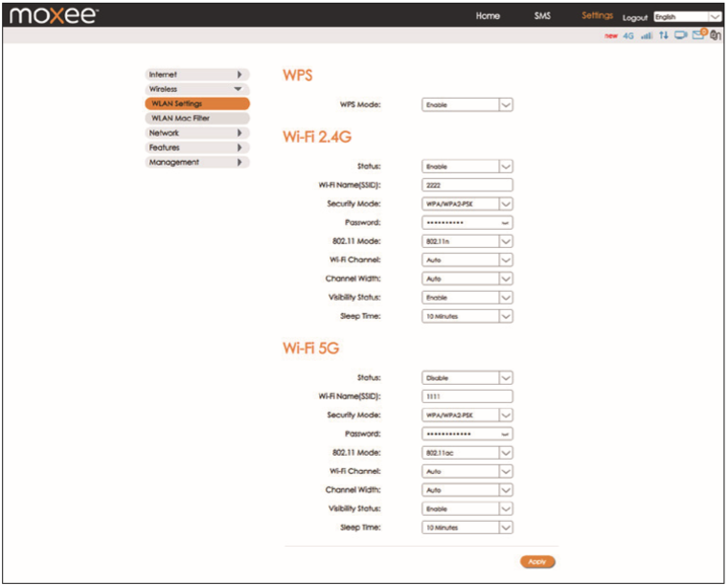Open Wi-Fi 5G Wi-Fi Channel dropdown
The width and height of the screenshot is (728, 585).
tap(467, 472)
